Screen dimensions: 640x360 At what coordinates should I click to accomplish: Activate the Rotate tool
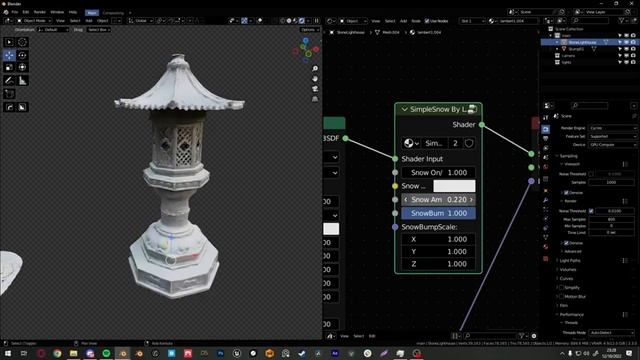click(22, 55)
